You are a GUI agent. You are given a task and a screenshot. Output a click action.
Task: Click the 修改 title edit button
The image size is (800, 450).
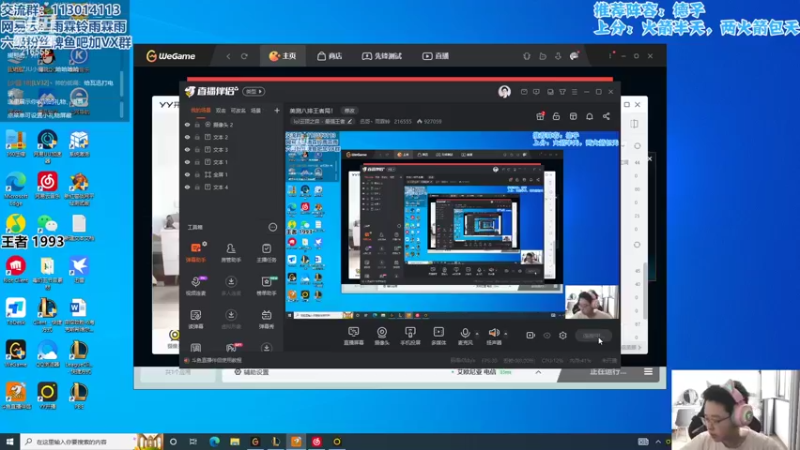click(x=349, y=111)
